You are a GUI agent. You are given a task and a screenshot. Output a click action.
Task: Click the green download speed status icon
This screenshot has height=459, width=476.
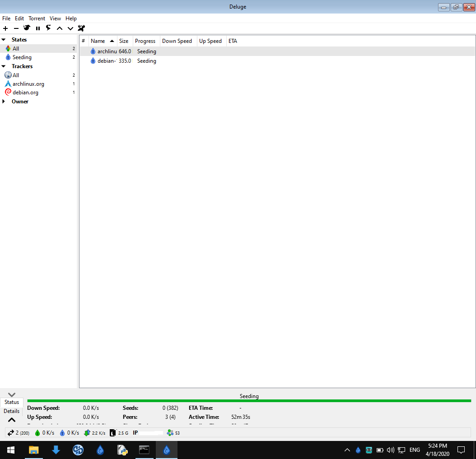37,433
